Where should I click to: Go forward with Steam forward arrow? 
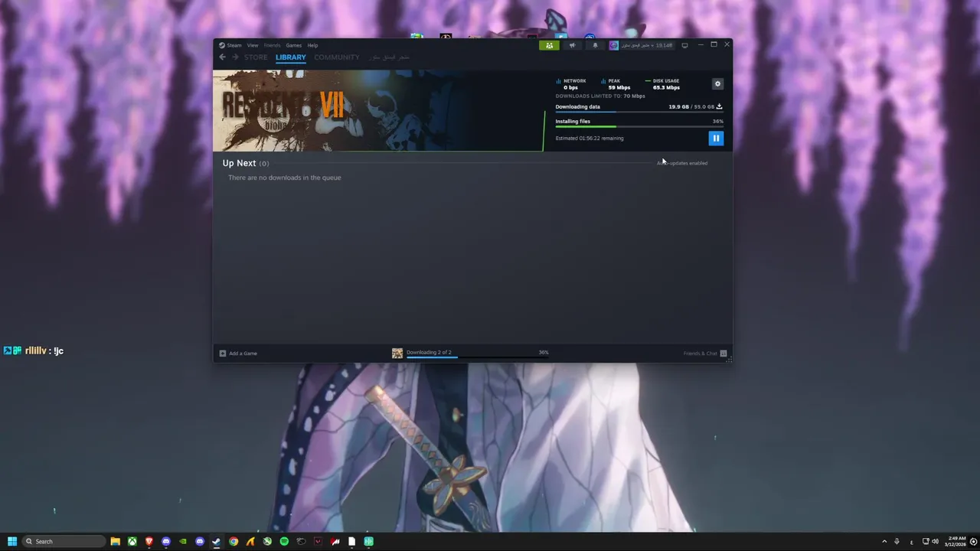tap(235, 57)
